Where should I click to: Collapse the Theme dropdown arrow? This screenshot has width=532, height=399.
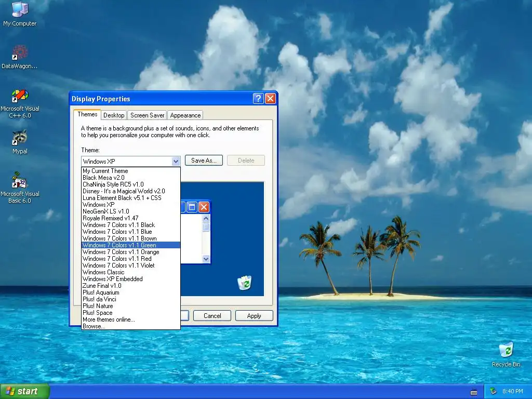[176, 161]
